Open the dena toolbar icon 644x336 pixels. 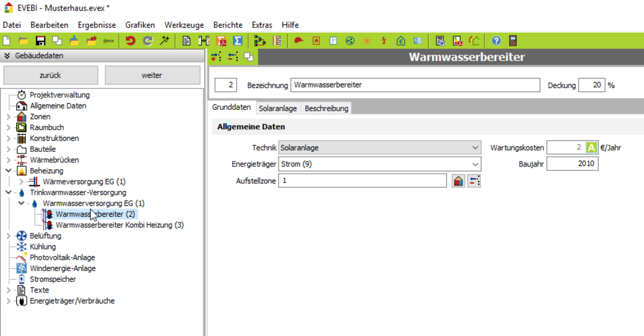pyautogui.click(x=108, y=40)
